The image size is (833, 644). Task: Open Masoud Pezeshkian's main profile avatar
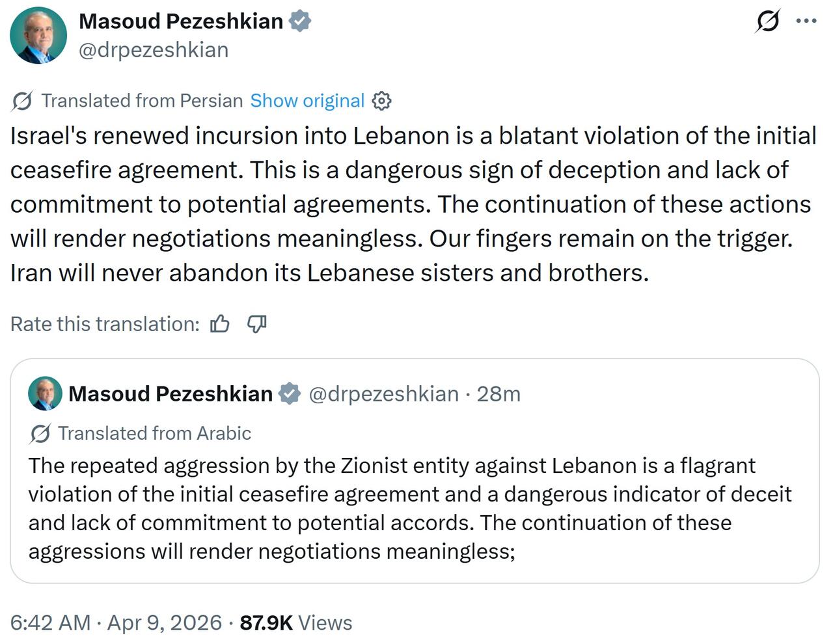(38, 35)
